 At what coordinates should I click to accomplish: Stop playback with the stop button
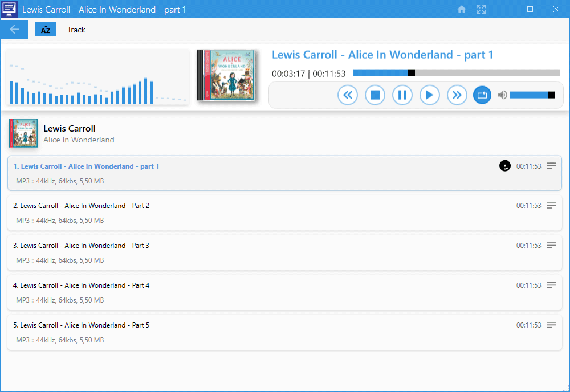click(375, 95)
